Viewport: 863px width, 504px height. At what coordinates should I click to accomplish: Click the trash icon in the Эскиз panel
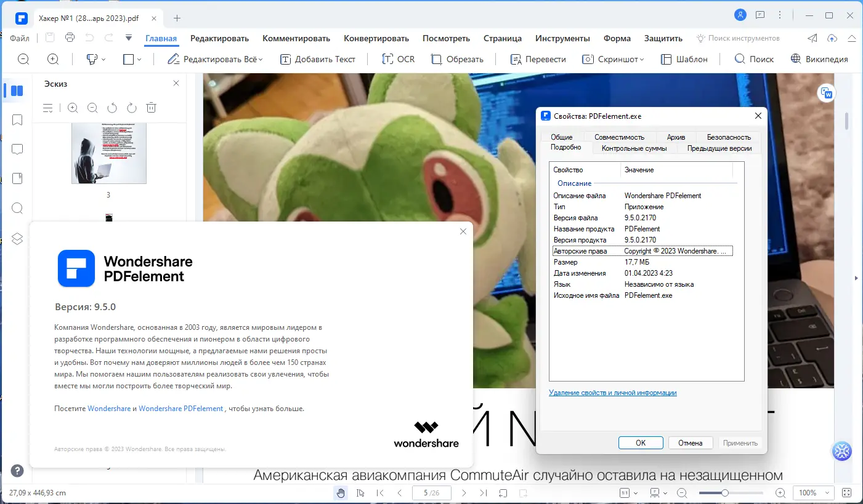coord(151,108)
